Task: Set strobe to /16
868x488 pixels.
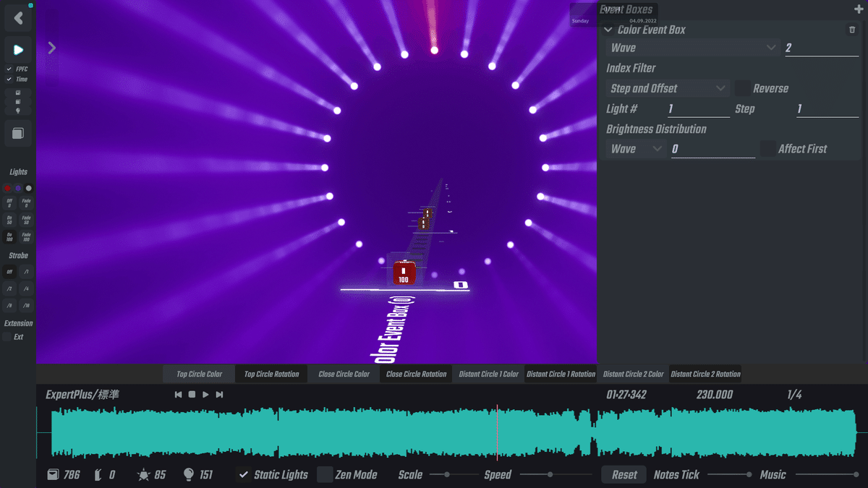Action: tap(26, 306)
